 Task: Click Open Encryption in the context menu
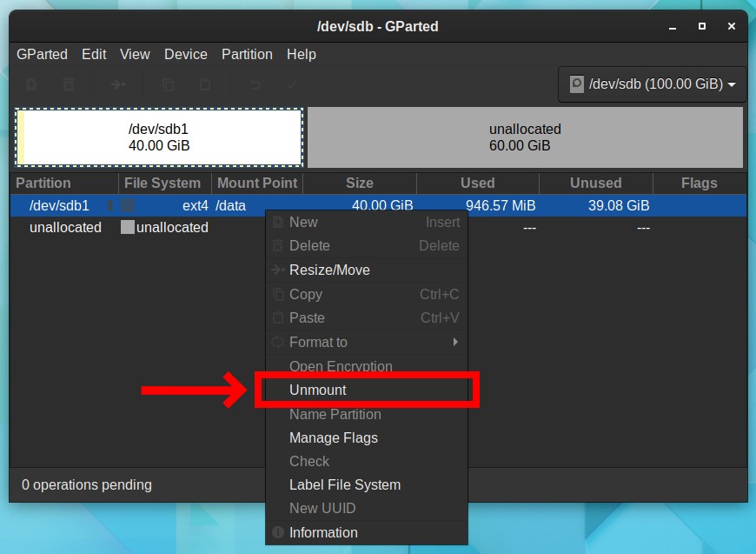[x=367, y=366]
